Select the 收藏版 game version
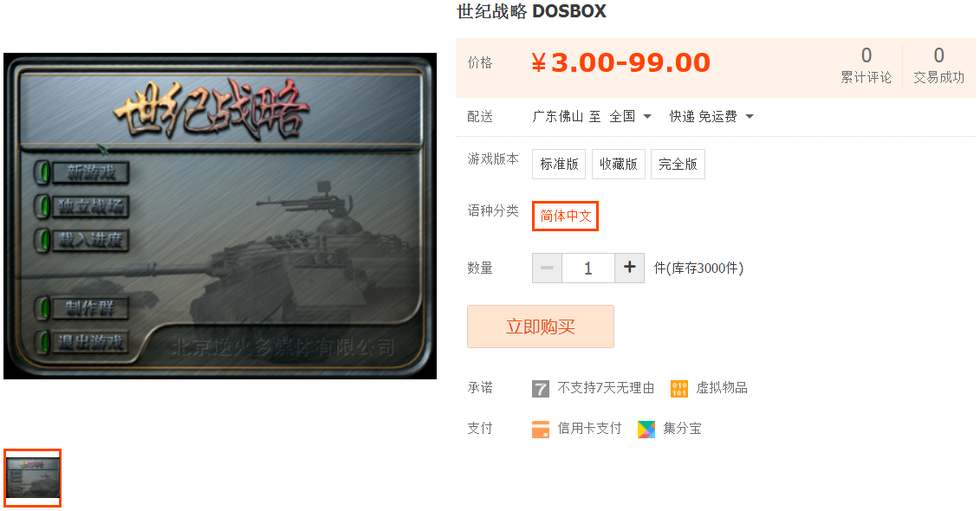 (x=618, y=164)
